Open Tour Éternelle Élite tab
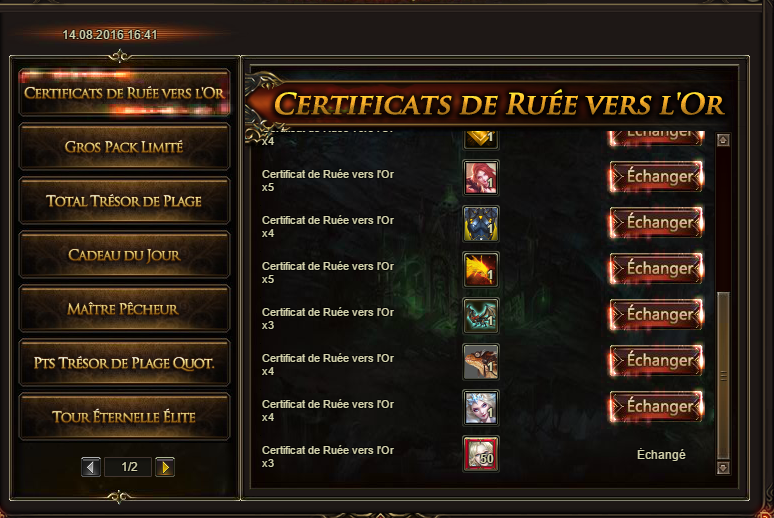This screenshot has height=518, width=774. 124,417
